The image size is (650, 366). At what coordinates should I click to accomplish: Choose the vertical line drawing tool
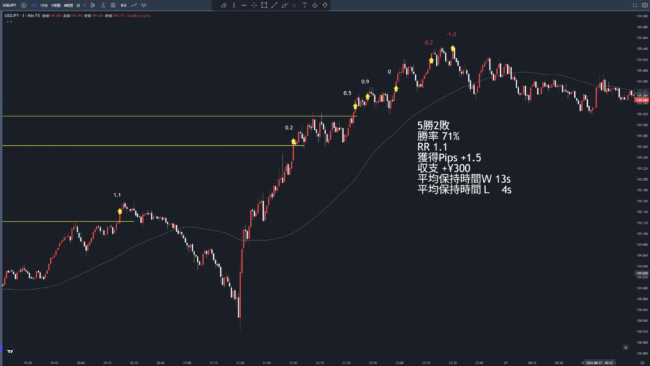(234, 5)
